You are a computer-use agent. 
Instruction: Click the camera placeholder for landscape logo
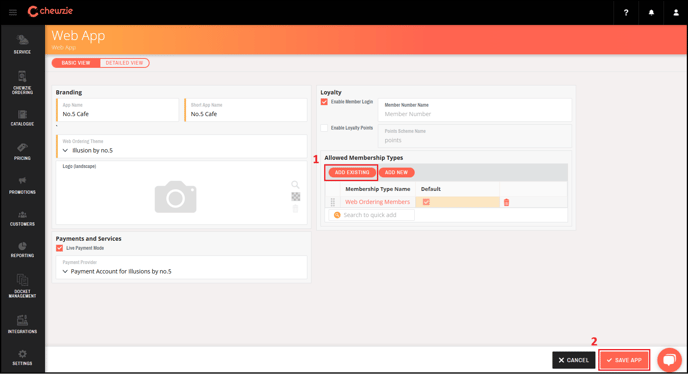176,197
